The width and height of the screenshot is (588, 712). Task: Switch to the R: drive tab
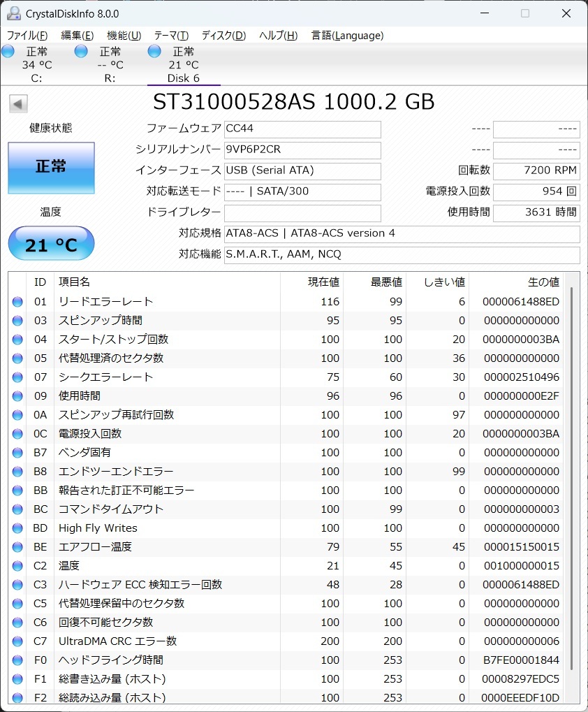click(x=110, y=64)
